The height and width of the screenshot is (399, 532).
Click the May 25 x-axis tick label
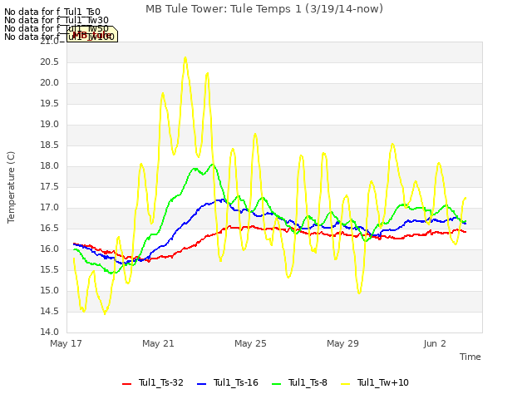click(250, 343)
